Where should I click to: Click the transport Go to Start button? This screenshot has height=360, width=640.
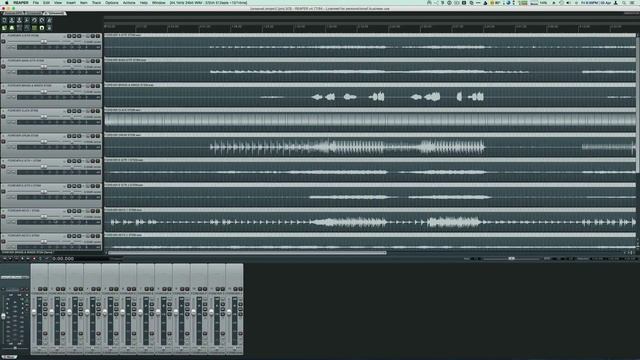pyautogui.click(x=4, y=258)
